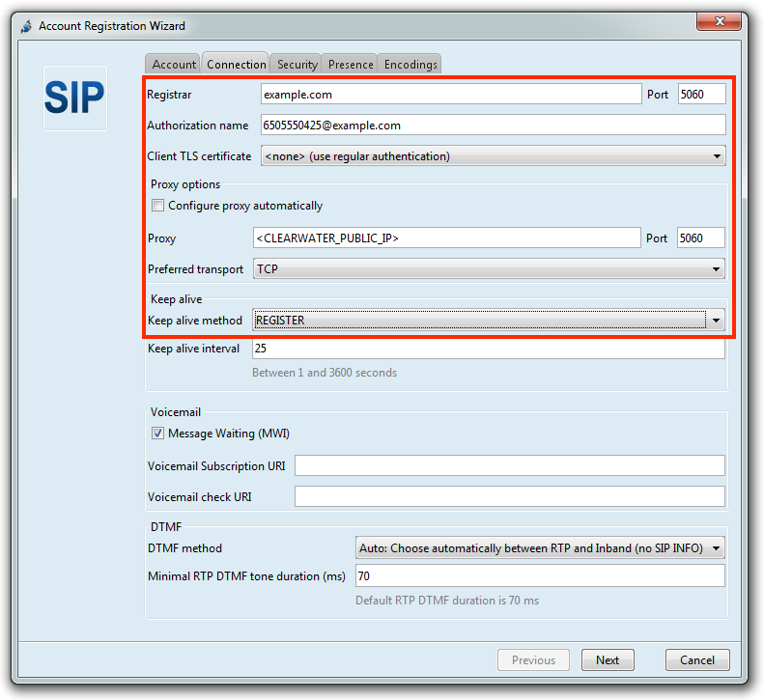764x700 pixels.
Task: Open DTMF method dropdown
Action: (540, 548)
